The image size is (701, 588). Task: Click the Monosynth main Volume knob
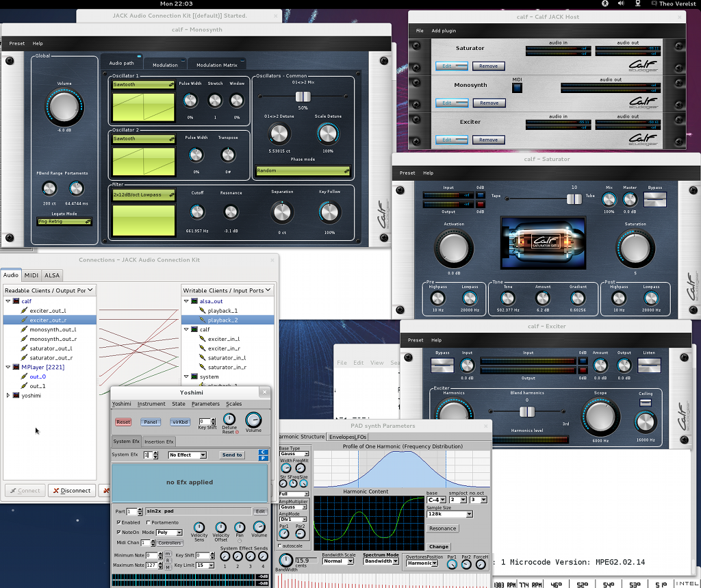pyautogui.click(x=64, y=107)
